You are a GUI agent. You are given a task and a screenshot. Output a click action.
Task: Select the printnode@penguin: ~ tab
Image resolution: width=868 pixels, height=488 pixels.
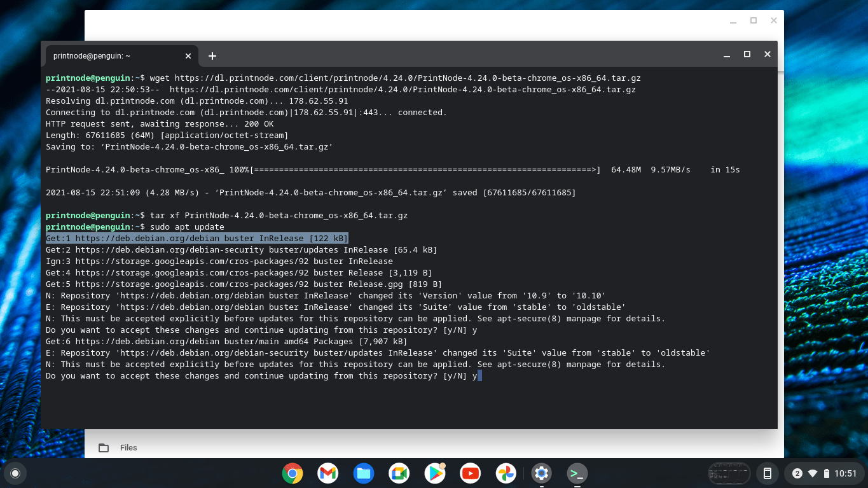click(121, 56)
